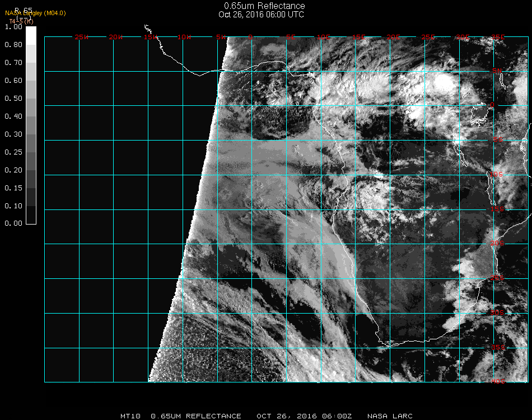The width and height of the screenshot is (532, 420).
Task: Click the 5E longitude label
Action: tap(291, 38)
